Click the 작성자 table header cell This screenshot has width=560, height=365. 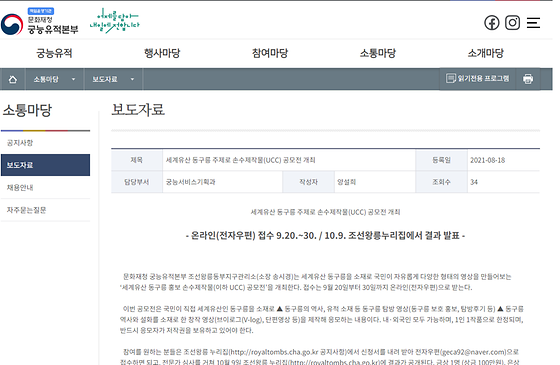point(309,182)
